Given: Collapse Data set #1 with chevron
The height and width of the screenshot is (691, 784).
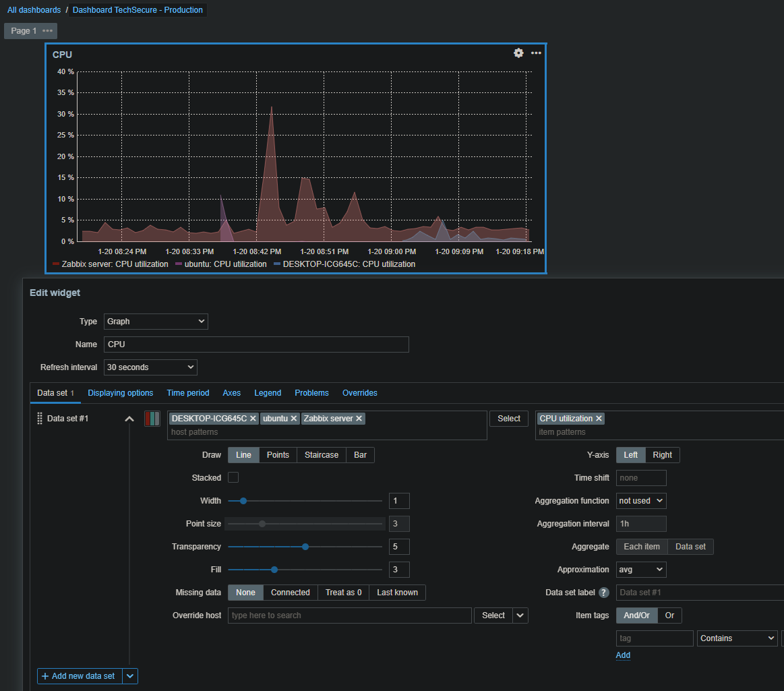Looking at the screenshot, I should tap(129, 419).
